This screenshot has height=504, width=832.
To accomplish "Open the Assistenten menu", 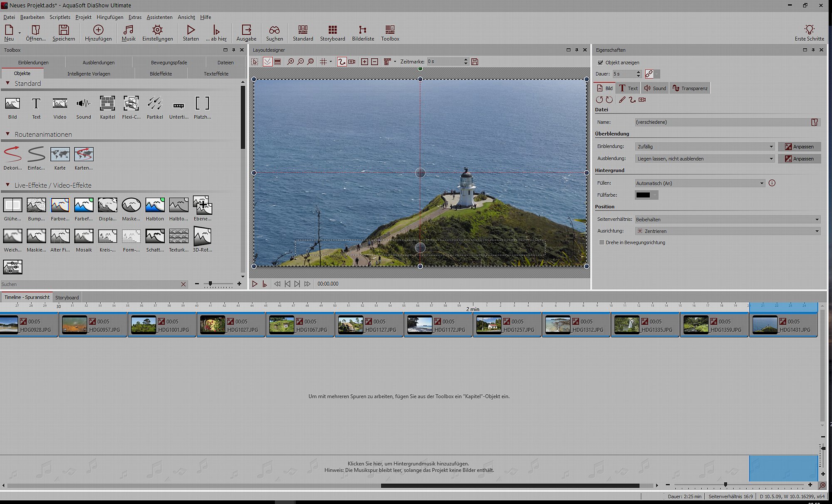I will coord(159,17).
